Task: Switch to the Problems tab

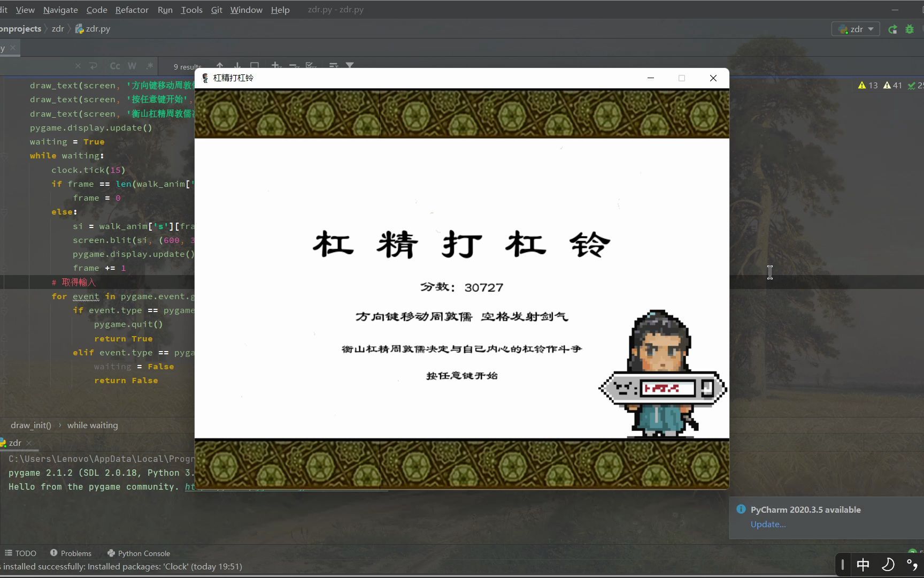Action: tap(75, 553)
